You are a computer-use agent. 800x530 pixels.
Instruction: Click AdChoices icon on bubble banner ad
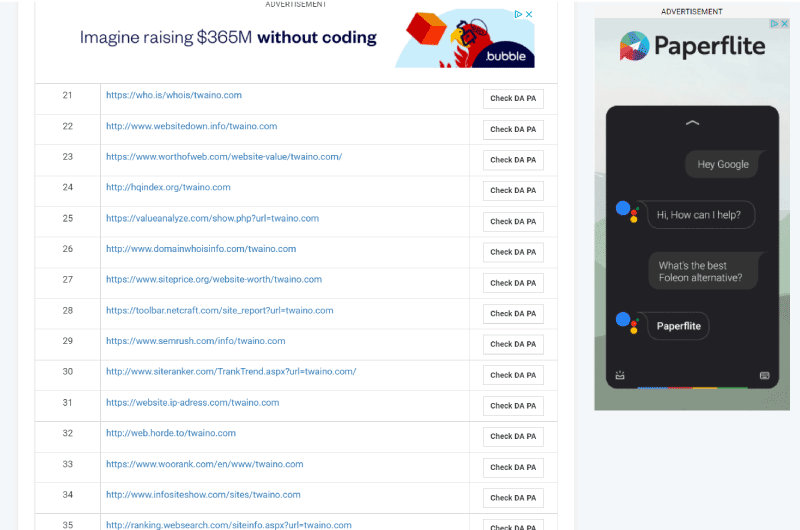coord(518,14)
